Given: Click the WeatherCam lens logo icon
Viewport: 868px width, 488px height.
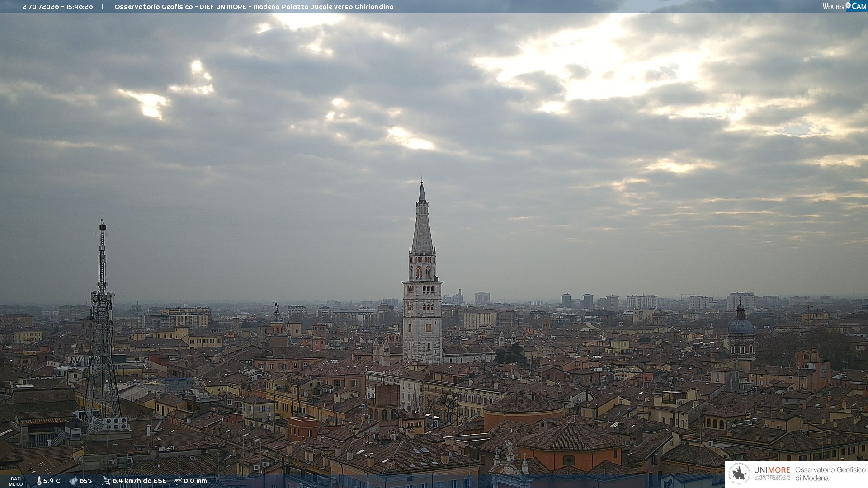Looking at the screenshot, I should tap(848, 5).
